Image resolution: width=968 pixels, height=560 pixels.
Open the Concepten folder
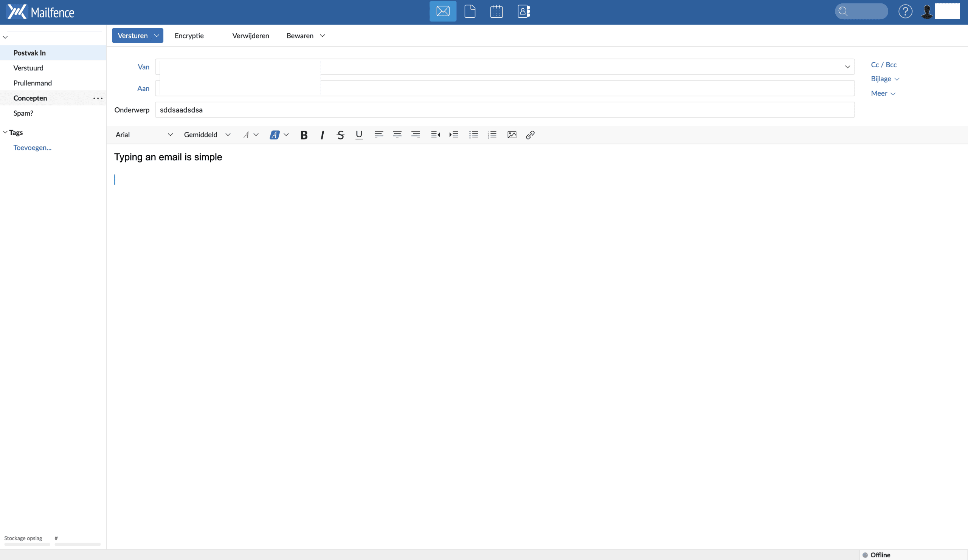point(30,98)
